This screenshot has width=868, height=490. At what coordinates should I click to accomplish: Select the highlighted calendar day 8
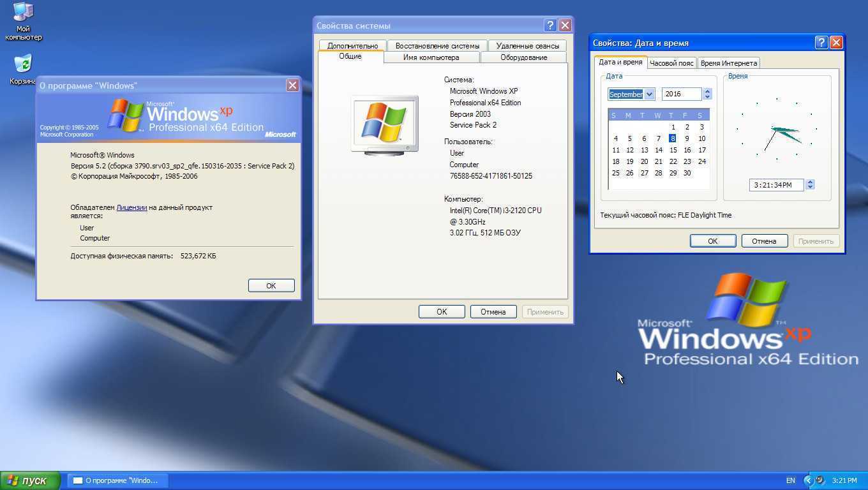coord(673,138)
